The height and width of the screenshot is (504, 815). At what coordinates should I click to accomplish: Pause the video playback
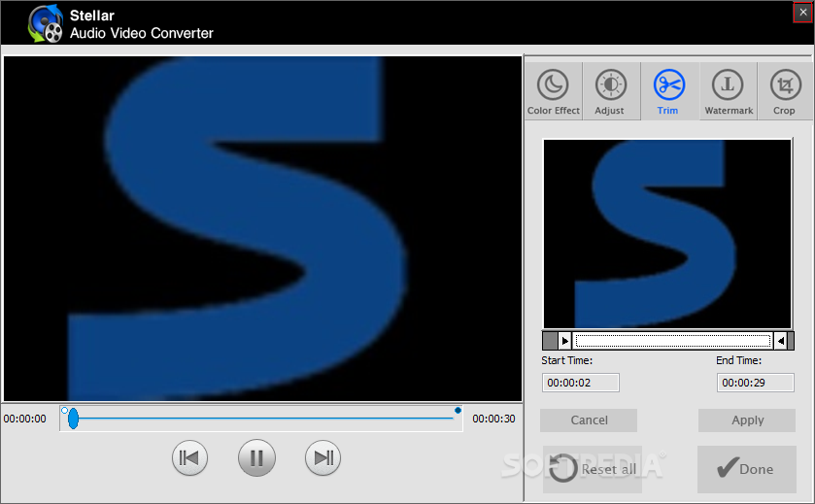pos(256,457)
